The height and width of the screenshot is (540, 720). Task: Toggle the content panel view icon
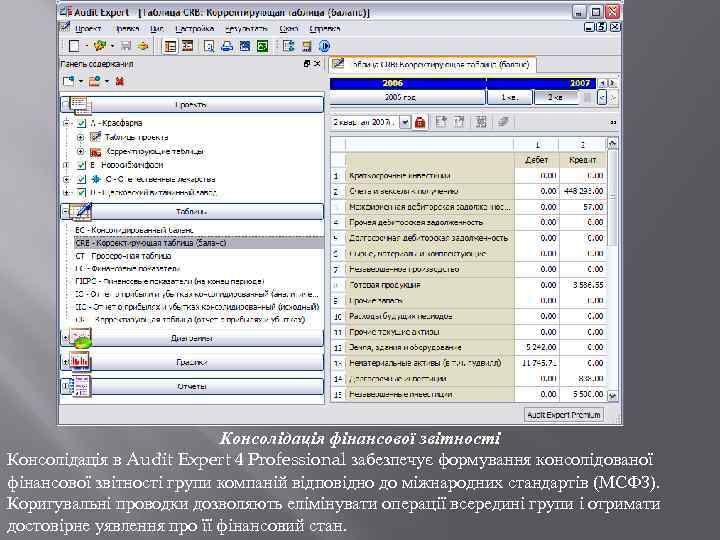(x=170, y=46)
